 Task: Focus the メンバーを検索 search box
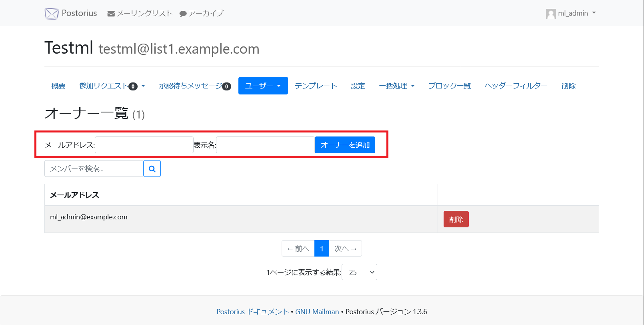click(94, 169)
